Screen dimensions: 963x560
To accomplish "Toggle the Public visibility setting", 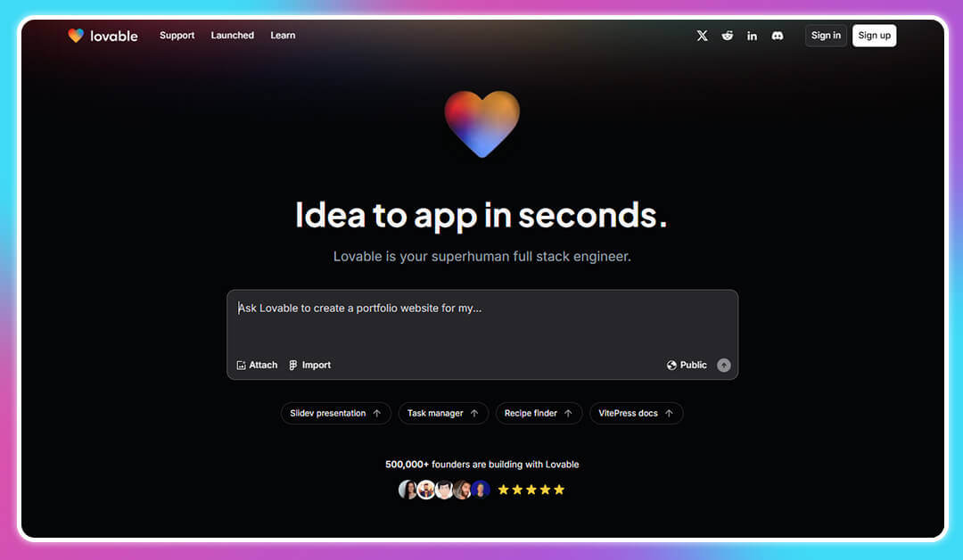I will point(687,365).
